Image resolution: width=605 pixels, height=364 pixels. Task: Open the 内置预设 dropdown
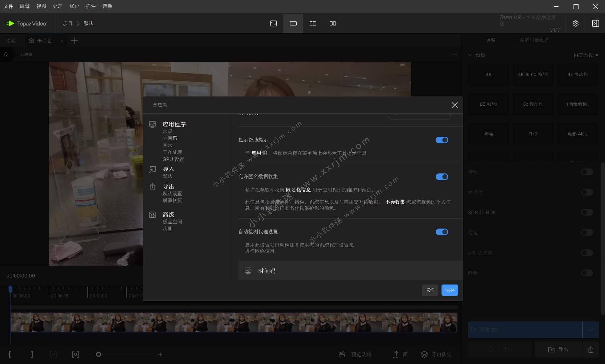[x=586, y=55]
